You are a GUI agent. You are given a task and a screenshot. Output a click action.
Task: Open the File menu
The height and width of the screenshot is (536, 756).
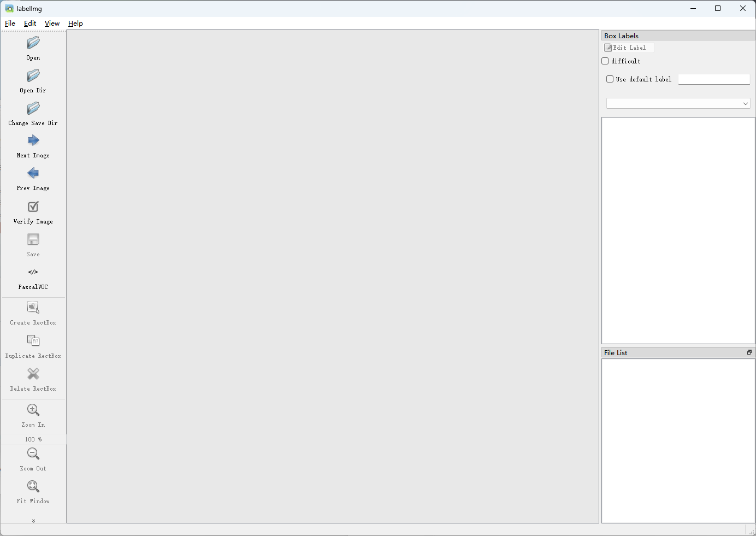click(10, 23)
